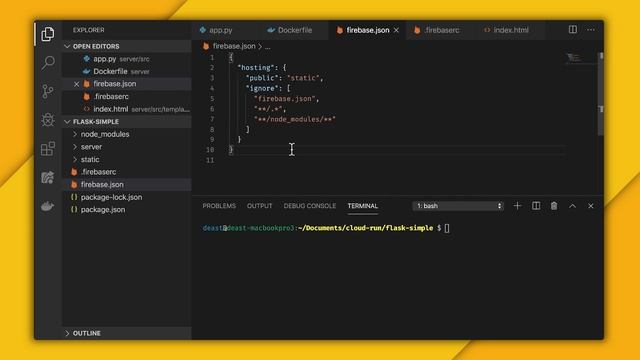Click "**/node_modules/**" string on line 7
This screenshot has height=360, width=640.
click(x=294, y=119)
